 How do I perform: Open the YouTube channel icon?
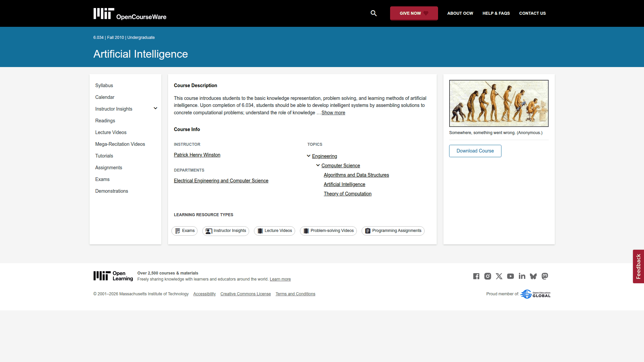511,276
